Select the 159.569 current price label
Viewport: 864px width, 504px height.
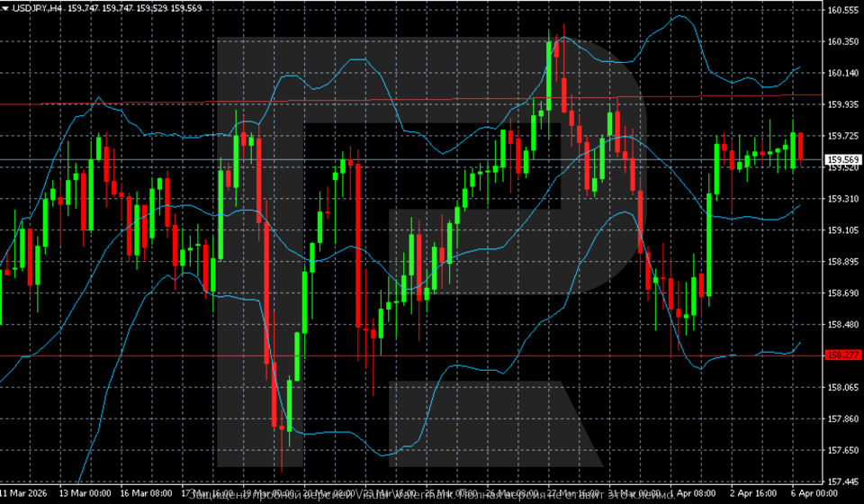pos(841,160)
